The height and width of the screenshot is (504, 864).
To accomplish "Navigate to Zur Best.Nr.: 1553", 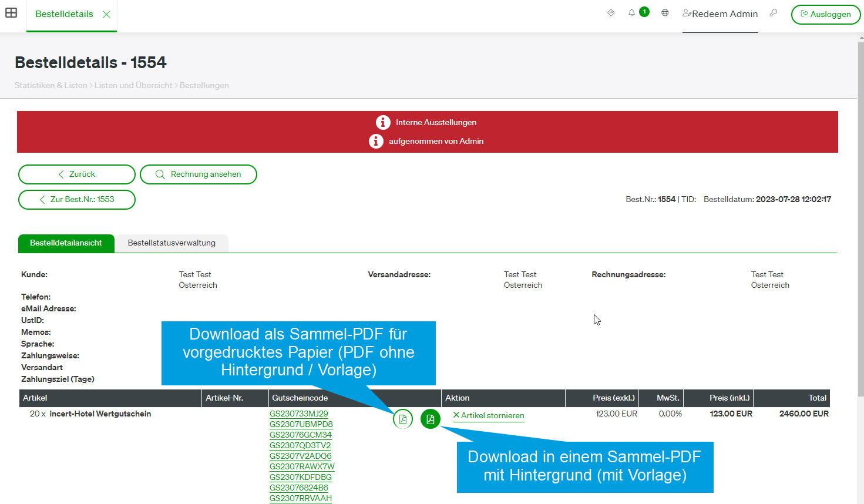I will pyautogui.click(x=77, y=200).
